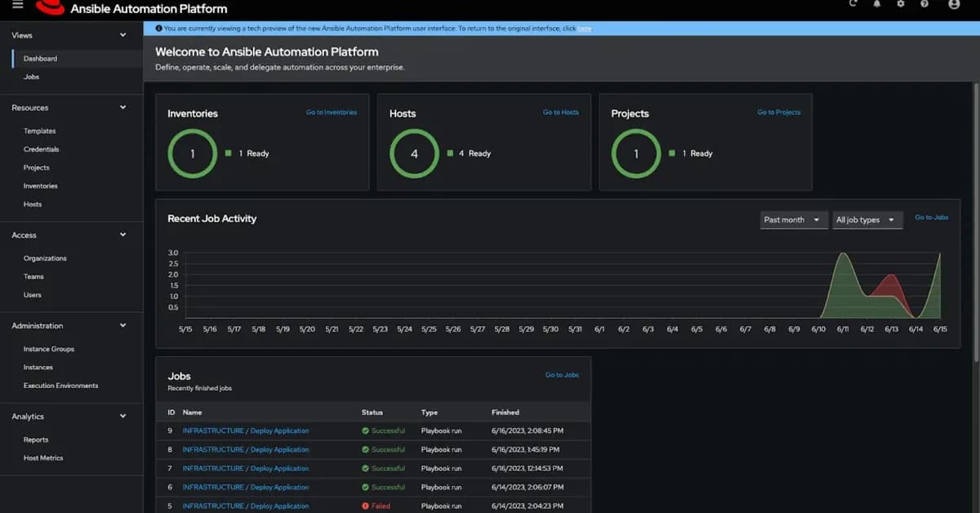Open the notifications bell

point(877,4)
